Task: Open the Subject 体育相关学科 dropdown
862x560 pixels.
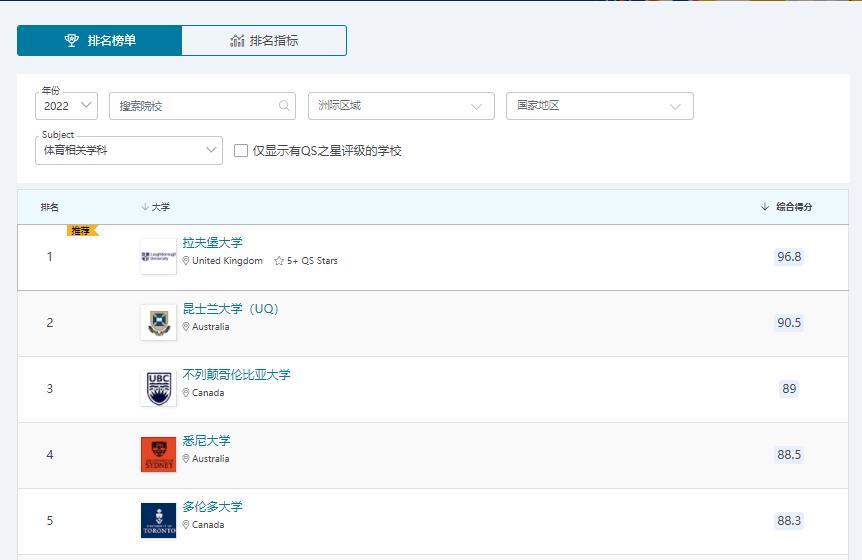Action: pos(129,151)
